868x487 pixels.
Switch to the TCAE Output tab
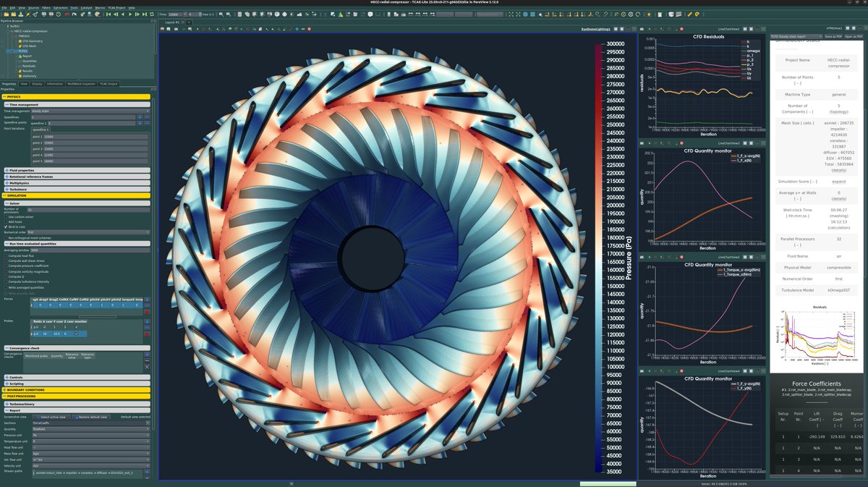[109, 84]
